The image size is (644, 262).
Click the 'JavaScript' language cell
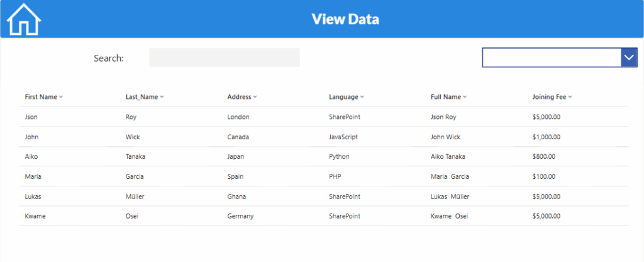pyautogui.click(x=343, y=137)
